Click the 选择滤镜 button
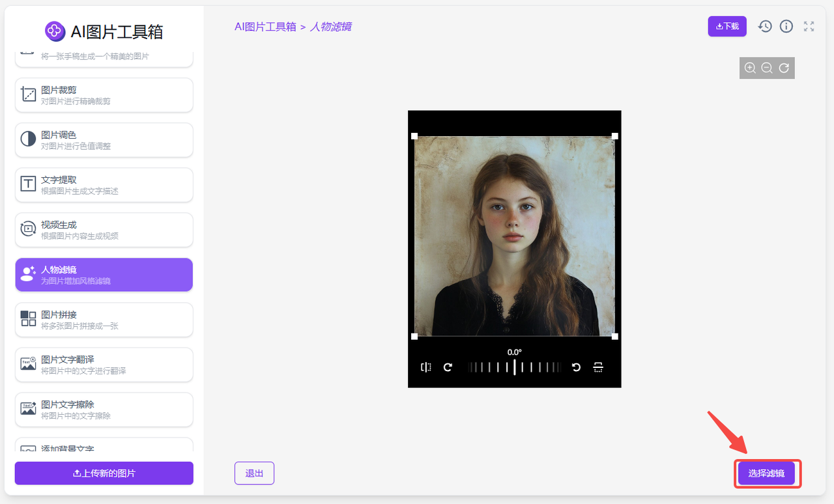The height and width of the screenshot is (504, 834). pyautogui.click(x=766, y=473)
